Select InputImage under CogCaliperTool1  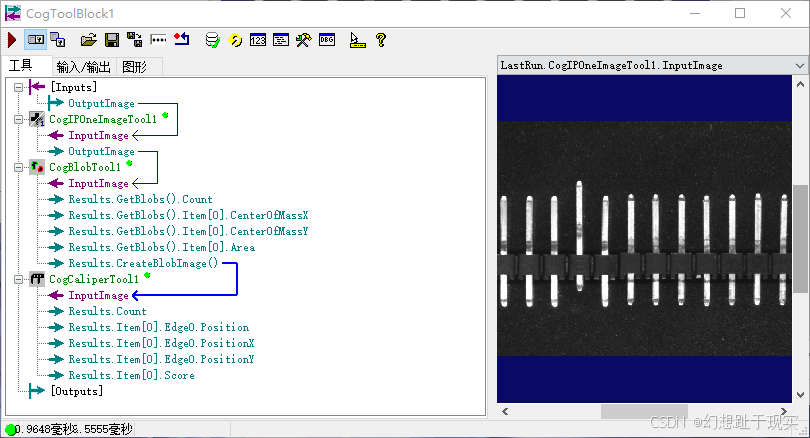pos(98,295)
